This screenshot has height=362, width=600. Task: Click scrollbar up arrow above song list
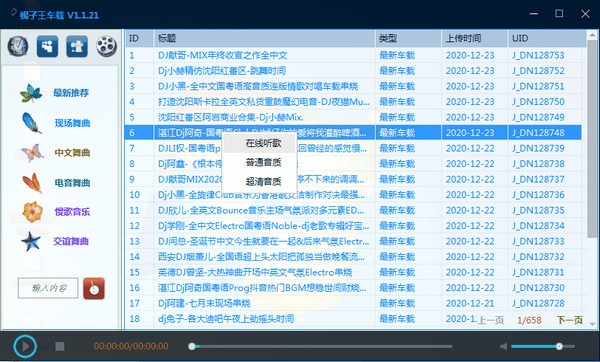pos(592,35)
